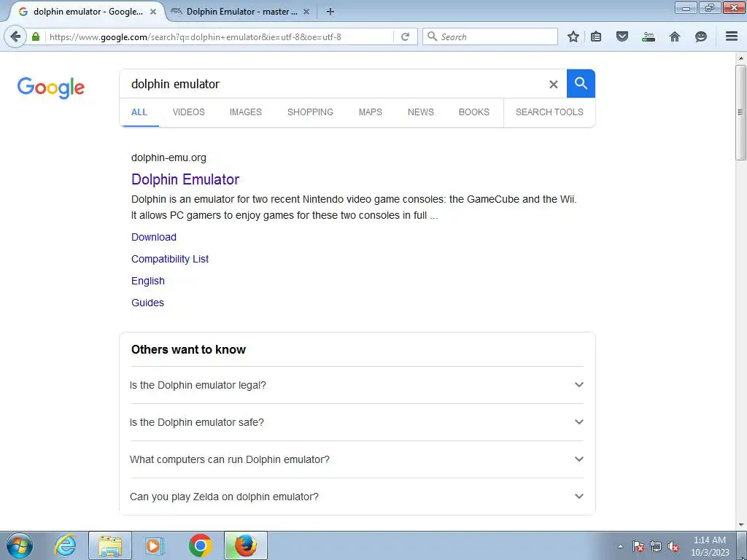747x560 pixels.
Task: Focus the Firefox address bar URL
Action: click(219, 36)
